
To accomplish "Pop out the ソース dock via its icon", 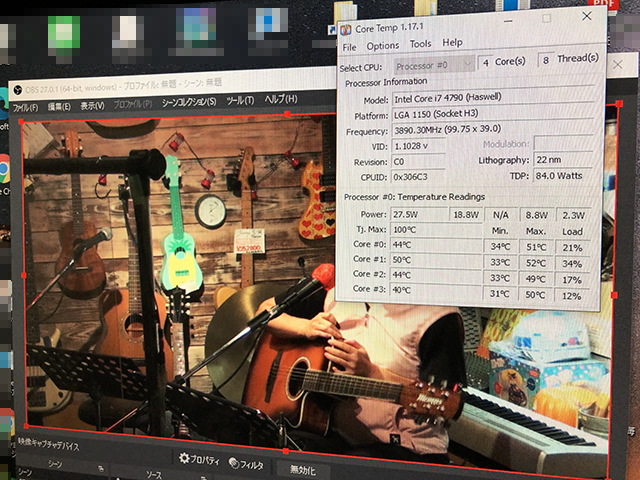I will tap(203, 477).
